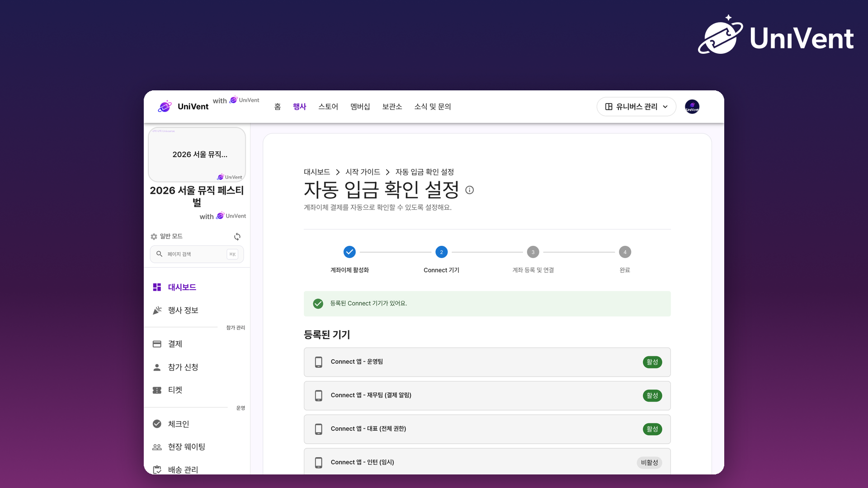Viewport: 868px width, 488px height.
Task: Open 대시보드 in the sidebar
Action: point(197,287)
